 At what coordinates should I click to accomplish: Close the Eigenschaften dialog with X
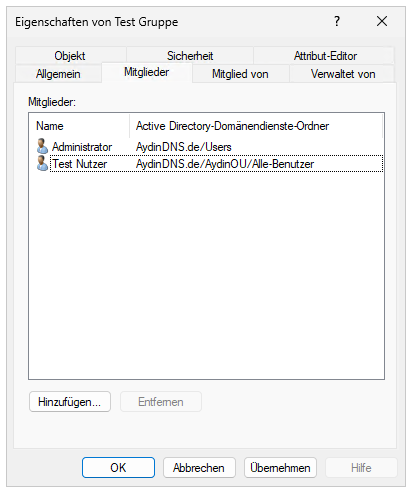382,21
